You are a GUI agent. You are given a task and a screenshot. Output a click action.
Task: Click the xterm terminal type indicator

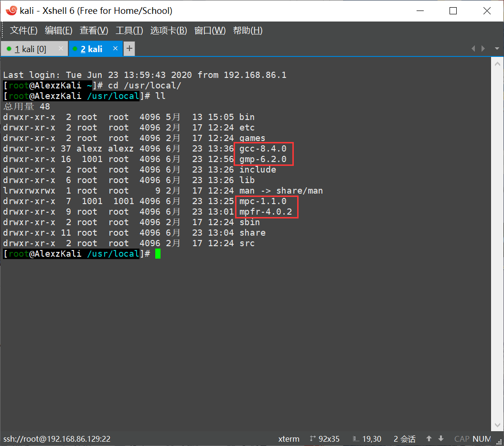[289, 439]
